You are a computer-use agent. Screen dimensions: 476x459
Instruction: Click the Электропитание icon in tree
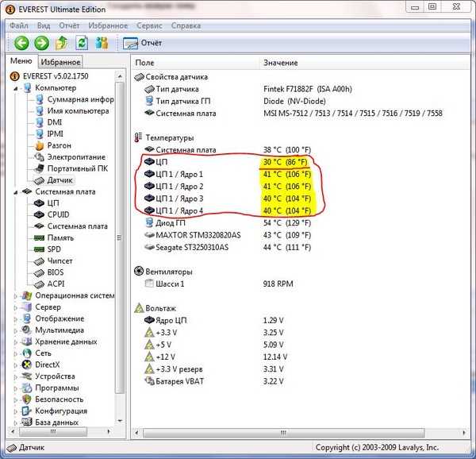click(39, 157)
